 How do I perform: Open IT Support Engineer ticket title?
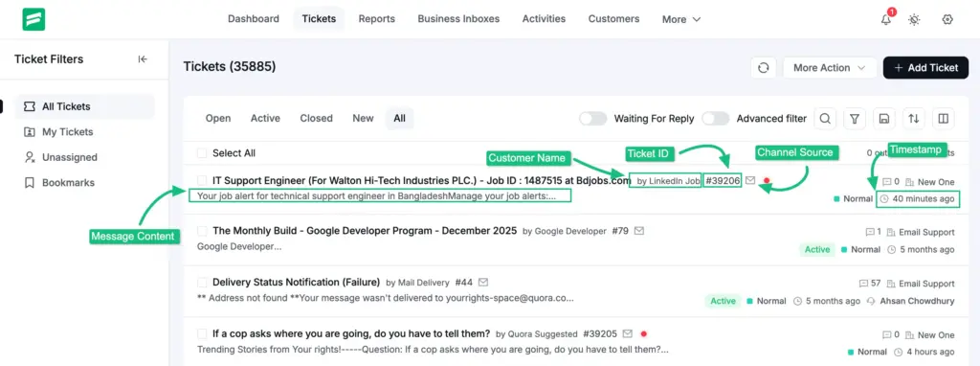(422, 180)
